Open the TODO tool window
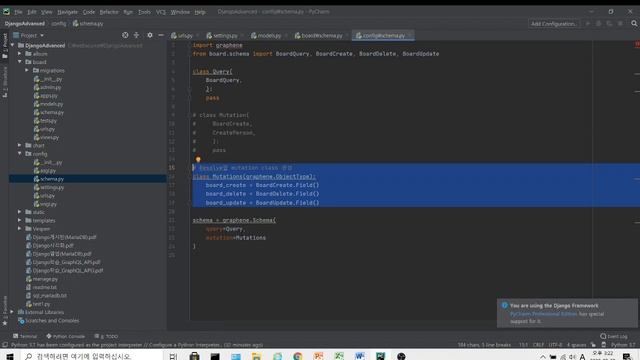The width and height of the screenshot is (640, 360). tap(106, 336)
